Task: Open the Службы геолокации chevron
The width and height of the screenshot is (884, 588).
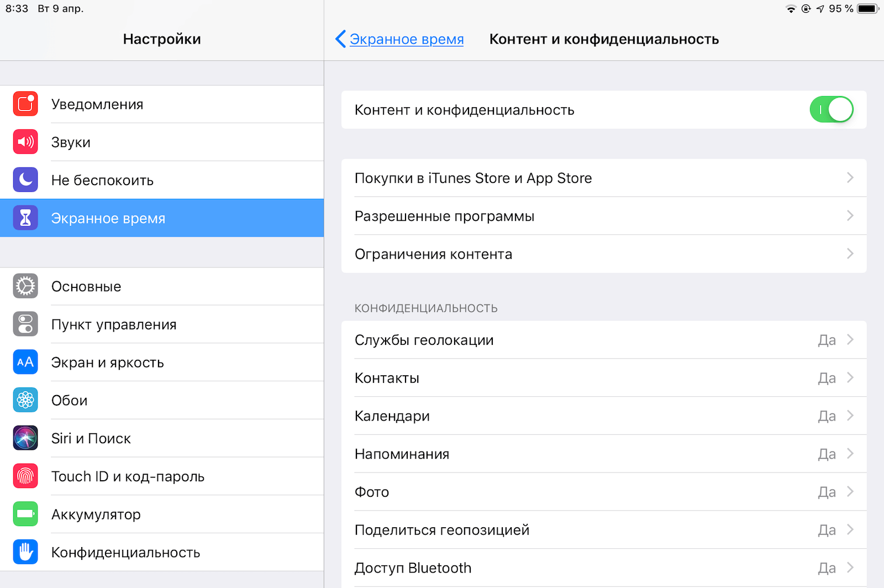Action: [x=850, y=339]
